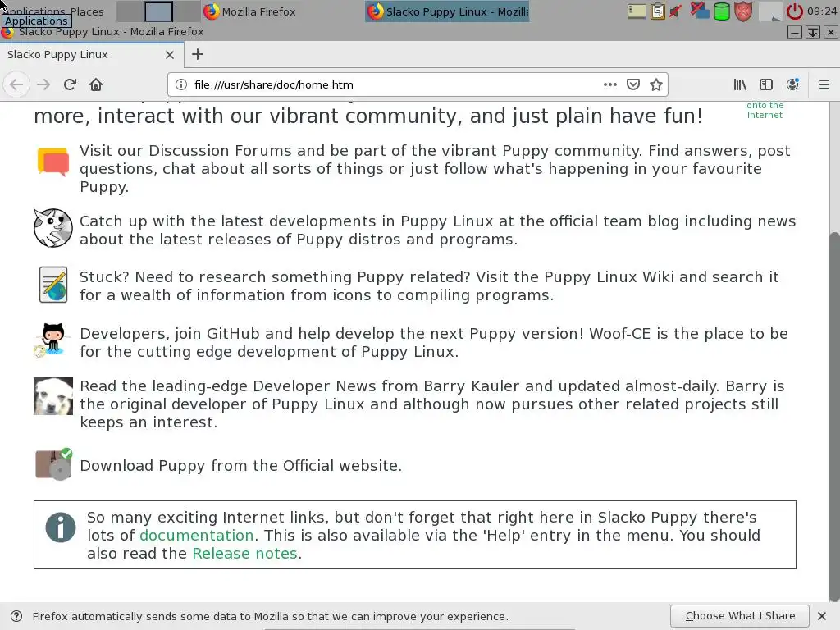840x630 pixels.
Task: Bookmark this page with the star
Action: 656,84
